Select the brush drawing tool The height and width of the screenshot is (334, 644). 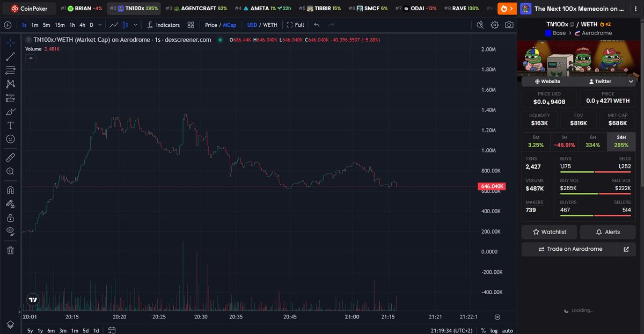click(x=10, y=112)
